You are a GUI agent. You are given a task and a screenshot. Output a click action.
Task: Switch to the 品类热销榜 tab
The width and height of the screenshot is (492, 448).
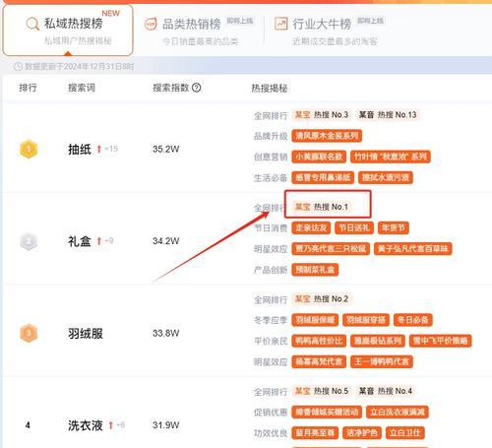click(x=199, y=31)
